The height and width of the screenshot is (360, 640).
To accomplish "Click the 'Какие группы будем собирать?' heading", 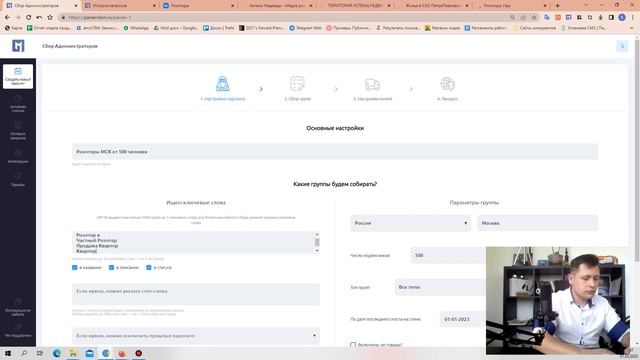I will click(x=335, y=184).
